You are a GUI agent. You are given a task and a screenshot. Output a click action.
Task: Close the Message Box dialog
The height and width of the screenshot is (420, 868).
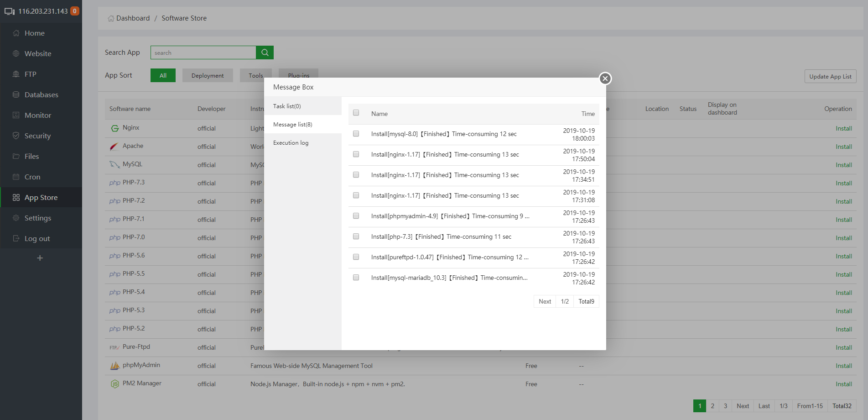pyautogui.click(x=605, y=79)
